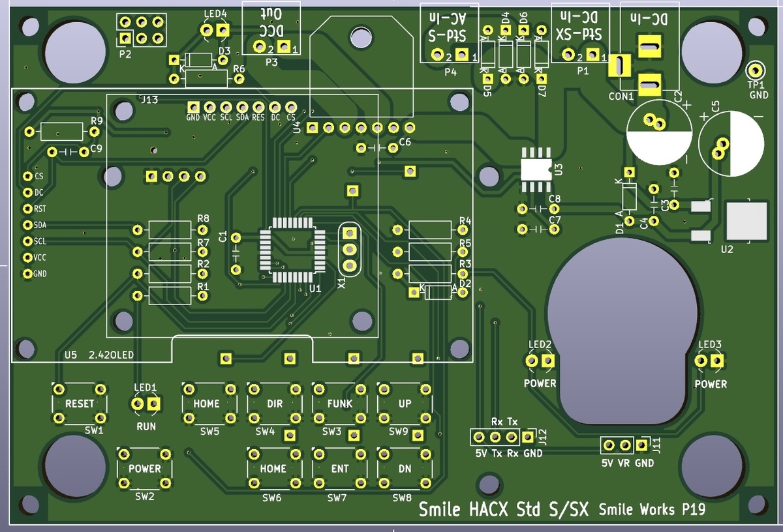
Task: Click the ENT switch SW7
Action: 339,468
